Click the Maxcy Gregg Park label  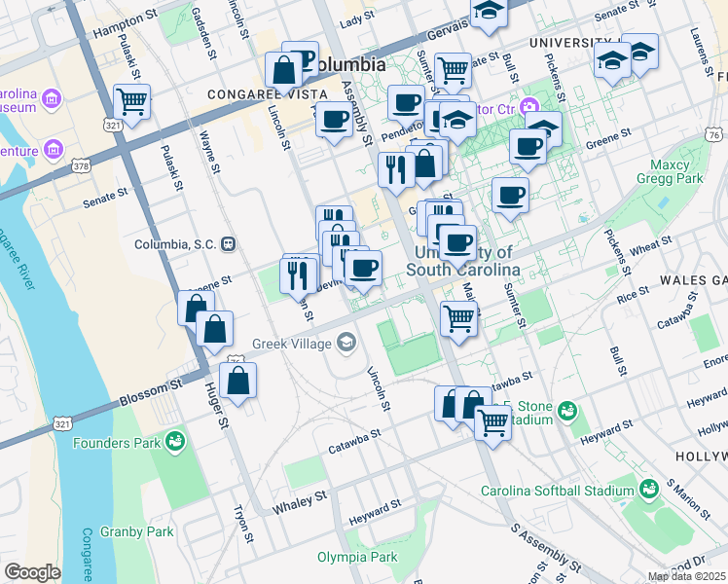point(670,171)
